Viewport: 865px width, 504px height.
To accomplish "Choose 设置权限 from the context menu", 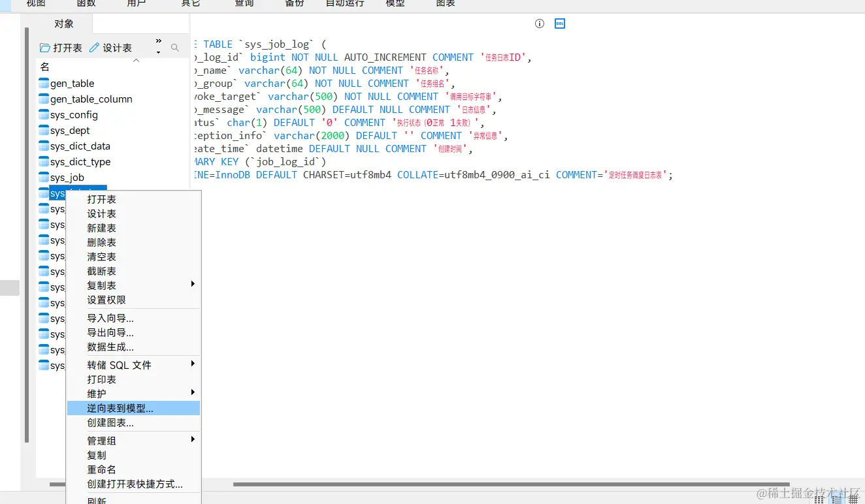I will (x=134, y=300).
